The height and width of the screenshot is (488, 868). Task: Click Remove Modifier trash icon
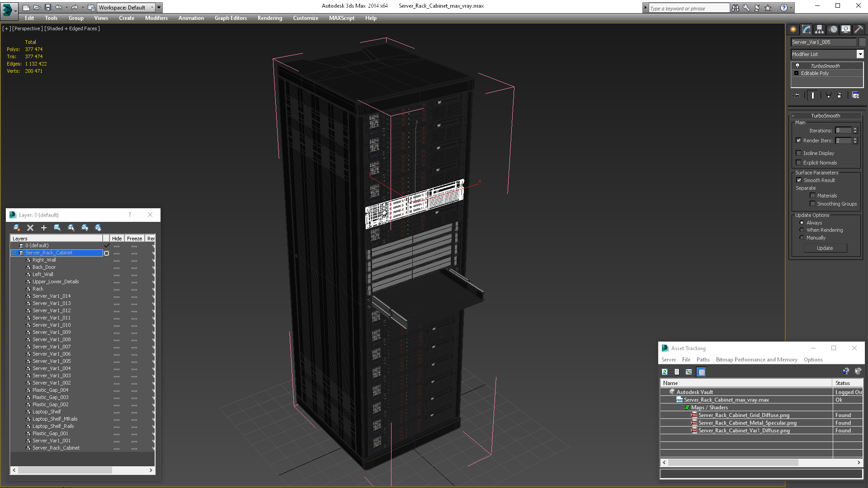coord(840,95)
